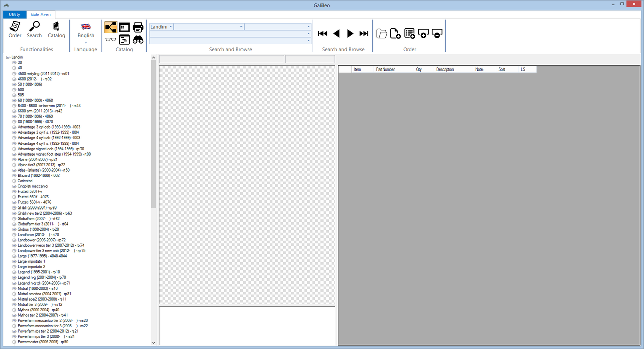Select Cingolati meccanici tree item
The image size is (644, 349).
[x=33, y=186]
